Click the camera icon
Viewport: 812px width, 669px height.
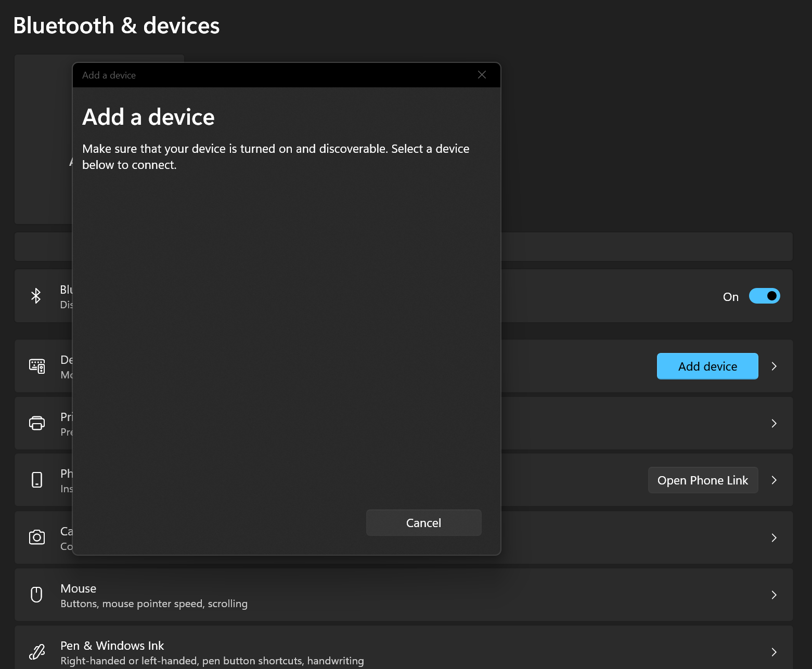pos(37,537)
